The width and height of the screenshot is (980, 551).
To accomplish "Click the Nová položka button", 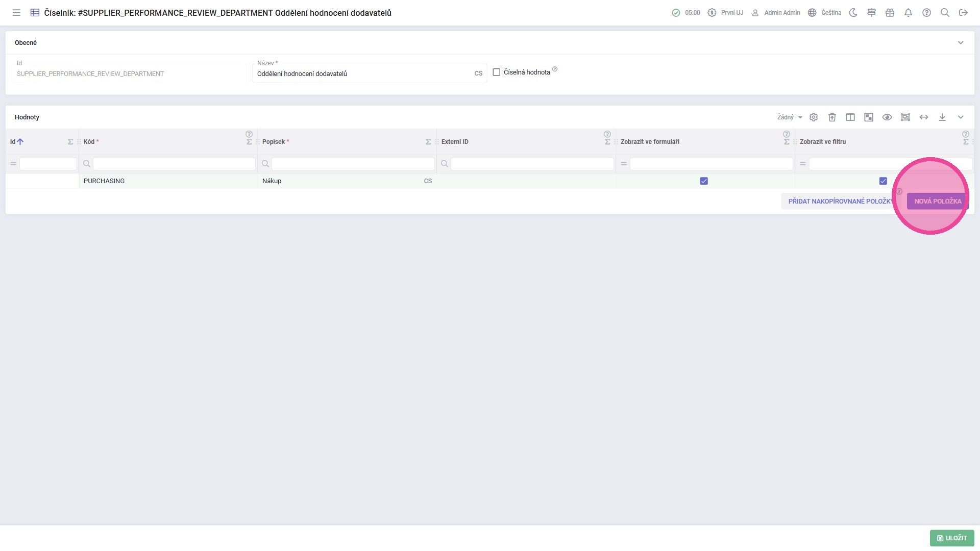I will point(938,201).
